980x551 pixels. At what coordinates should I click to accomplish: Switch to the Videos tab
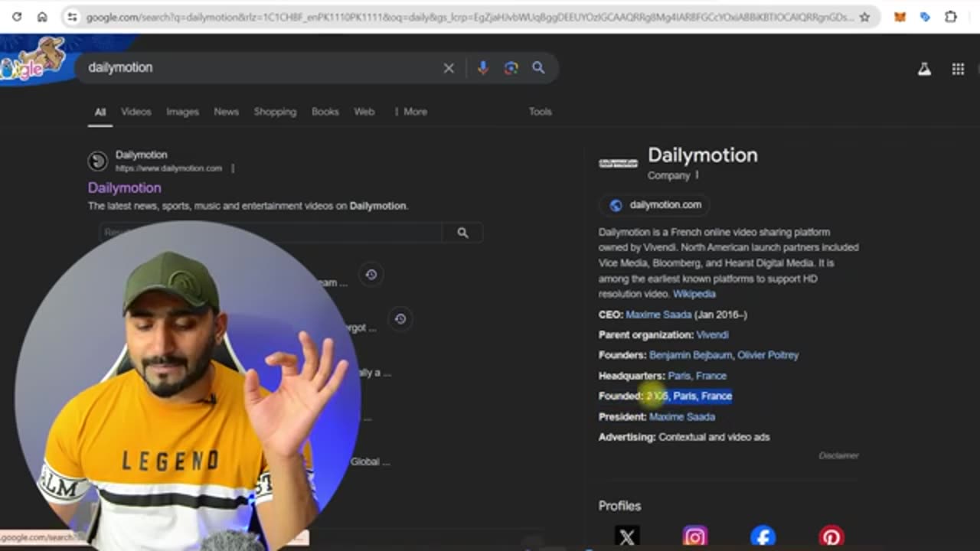coord(136,112)
